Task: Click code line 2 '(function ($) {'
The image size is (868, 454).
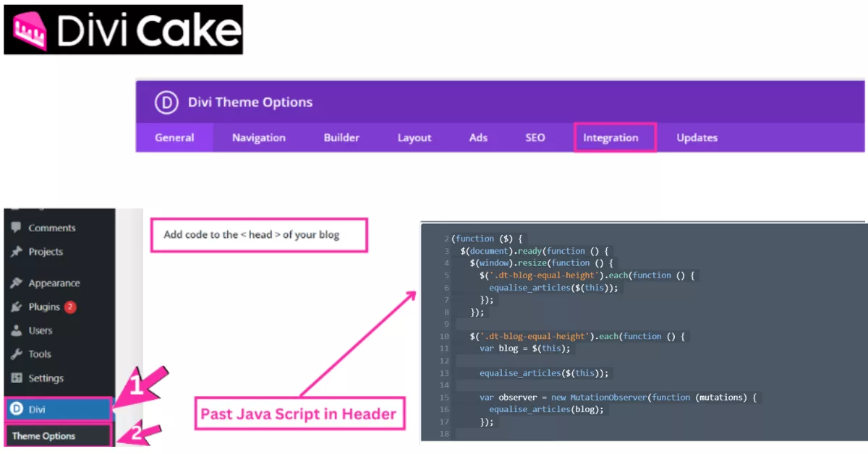Action: click(487, 238)
